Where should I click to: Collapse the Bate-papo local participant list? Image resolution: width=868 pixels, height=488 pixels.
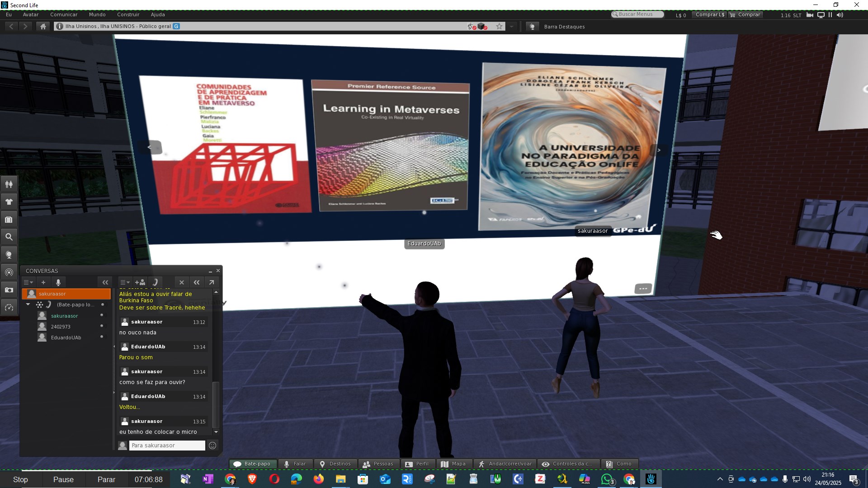pos(28,305)
